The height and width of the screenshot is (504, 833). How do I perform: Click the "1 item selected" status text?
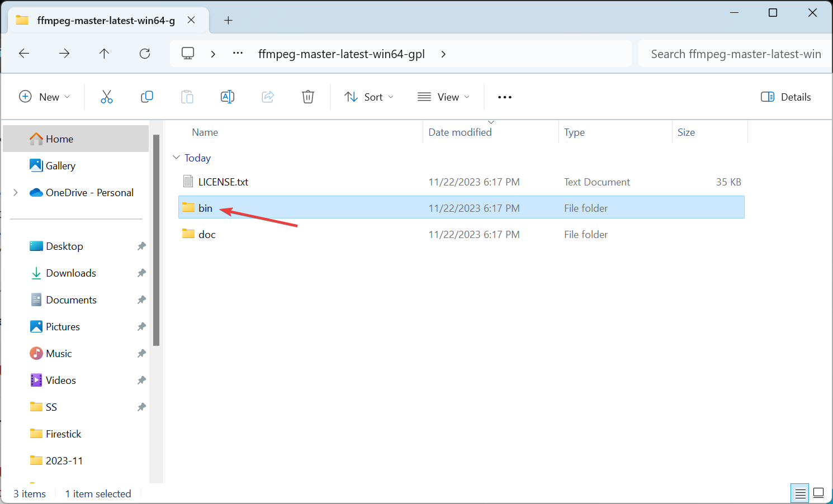tap(98, 494)
